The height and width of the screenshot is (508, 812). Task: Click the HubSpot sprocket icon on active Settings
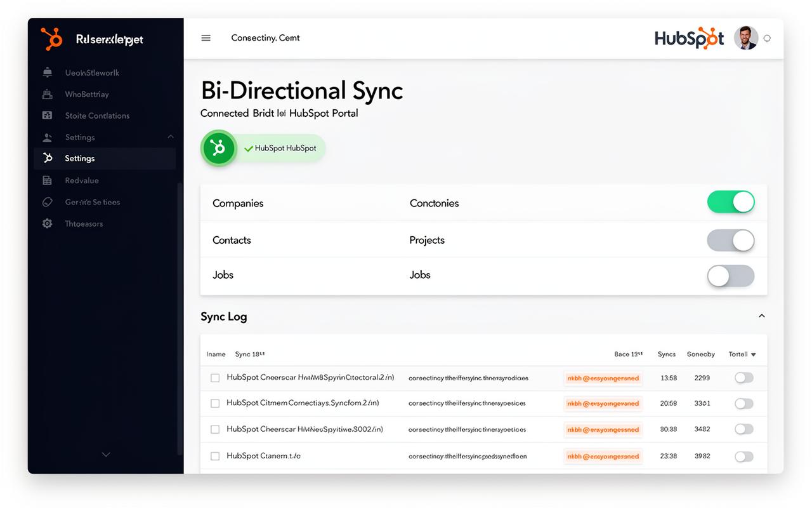click(x=47, y=158)
